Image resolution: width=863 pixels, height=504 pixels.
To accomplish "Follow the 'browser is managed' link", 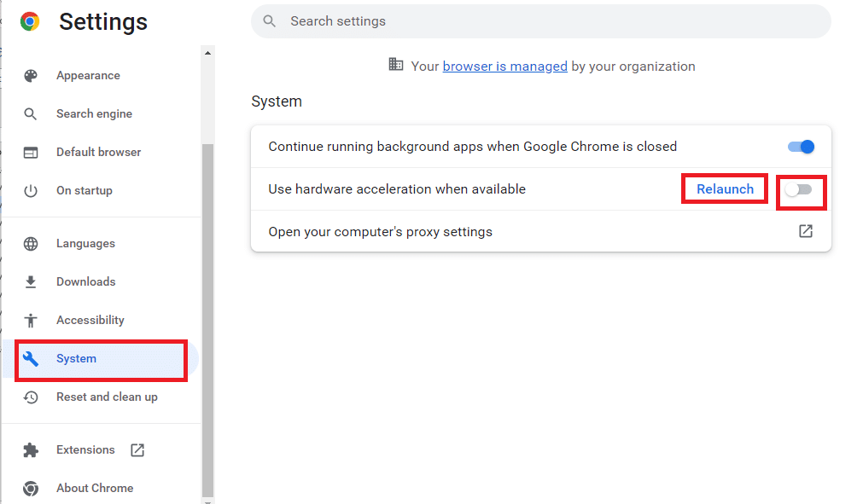I will pyautogui.click(x=504, y=67).
